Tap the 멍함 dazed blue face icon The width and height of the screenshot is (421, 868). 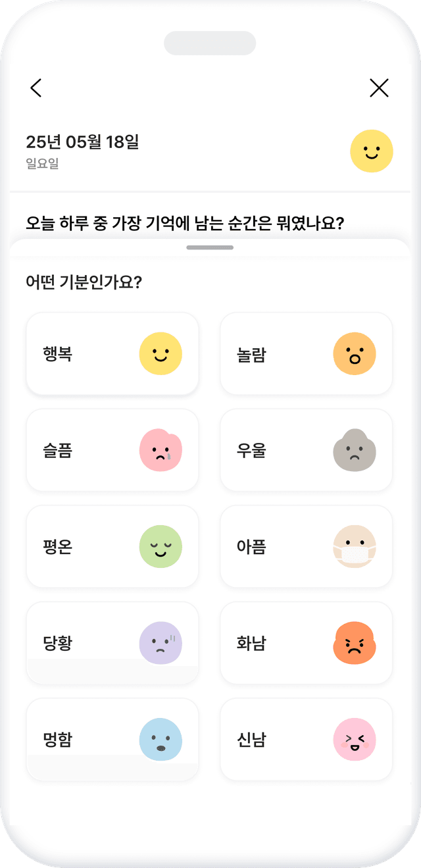click(x=161, y=740)
